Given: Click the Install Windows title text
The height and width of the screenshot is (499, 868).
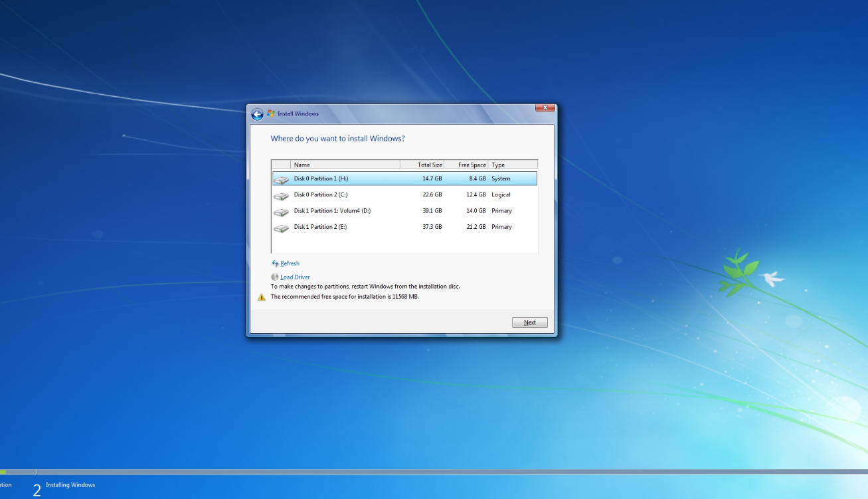Looking at the screenshot, I should 298,114.
